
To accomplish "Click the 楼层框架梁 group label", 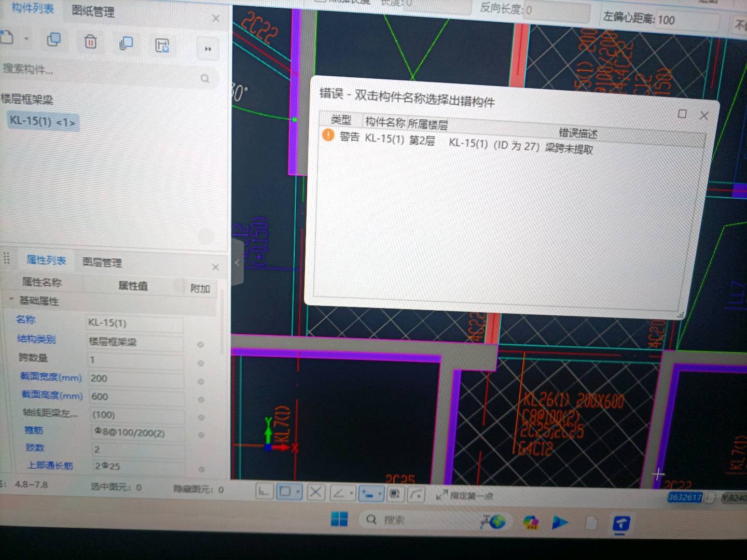I will (x=27, y=99).
